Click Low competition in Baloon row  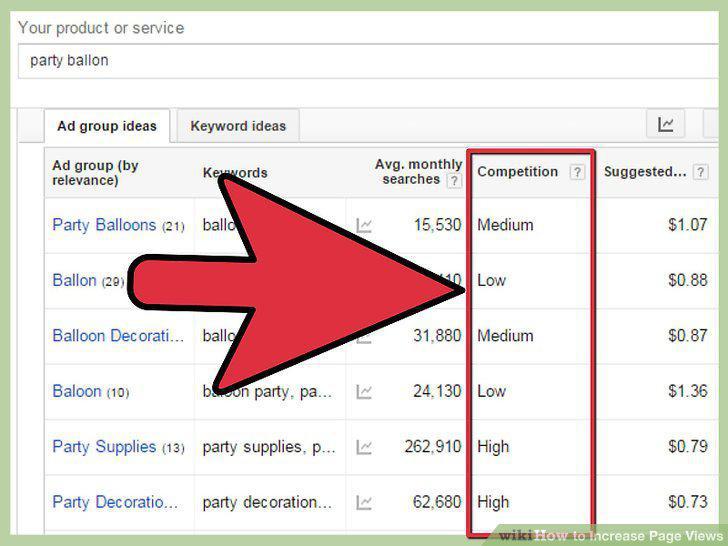491,391
